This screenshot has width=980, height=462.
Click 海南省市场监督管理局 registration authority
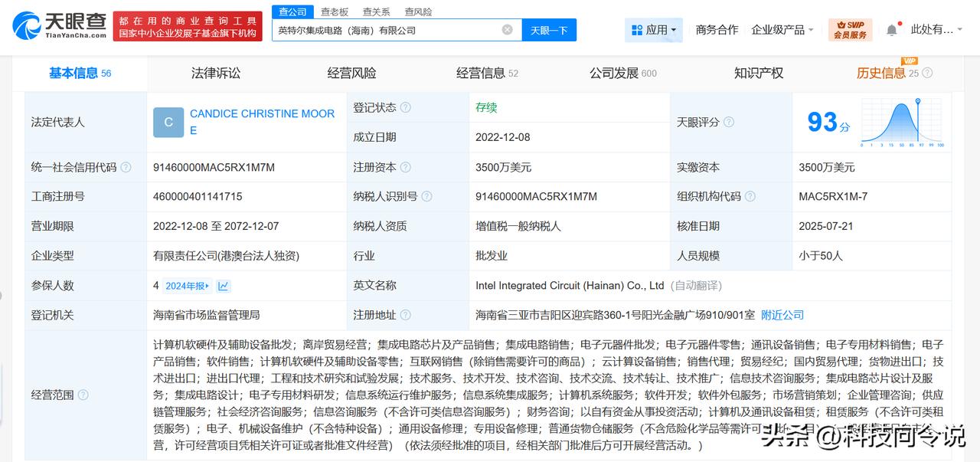coord(207,315)
